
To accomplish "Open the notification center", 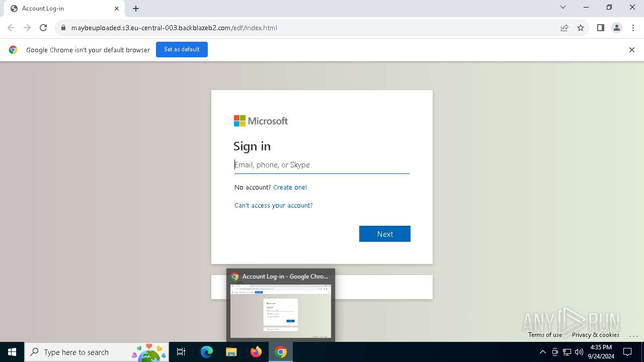I will pos(627,352).
